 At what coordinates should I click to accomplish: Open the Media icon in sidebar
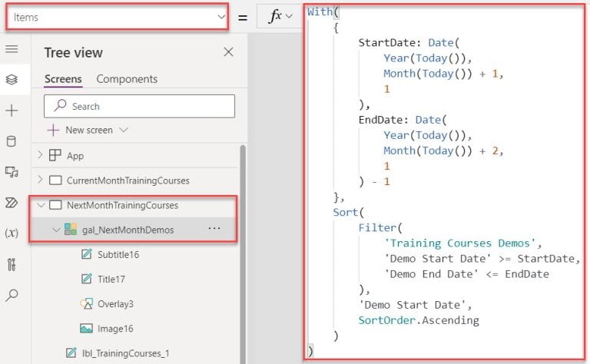[12, 172]
